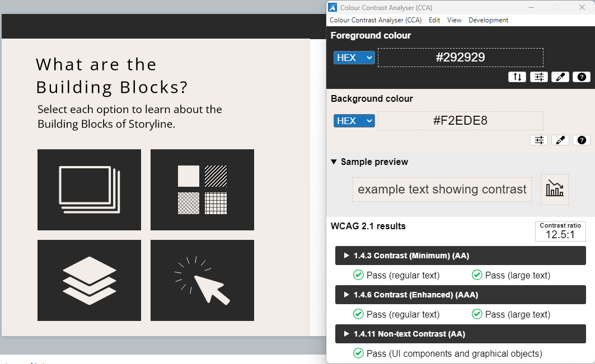Open background colour help icon
This screenshot has height=364, width=595.
[x=582, y=140]
